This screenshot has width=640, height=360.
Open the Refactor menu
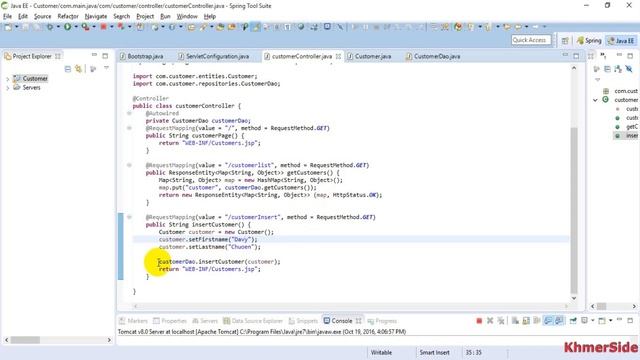68,16
